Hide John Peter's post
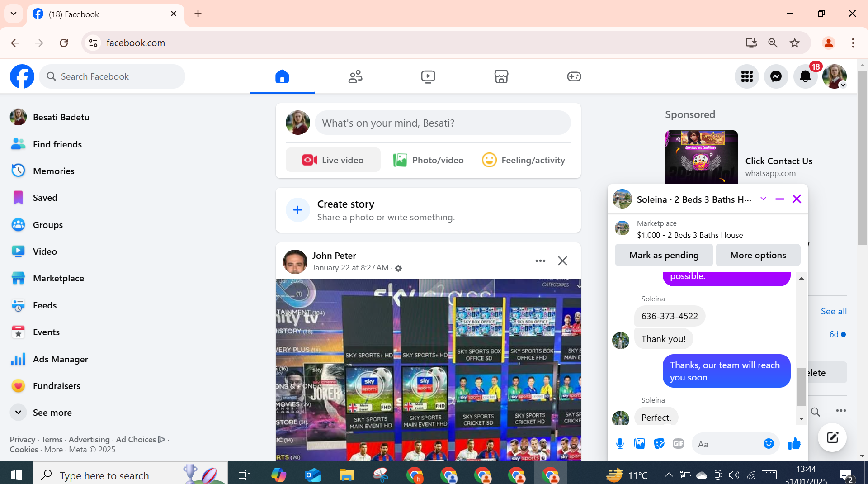The image size is (868, 484). (x=562, y=261)
